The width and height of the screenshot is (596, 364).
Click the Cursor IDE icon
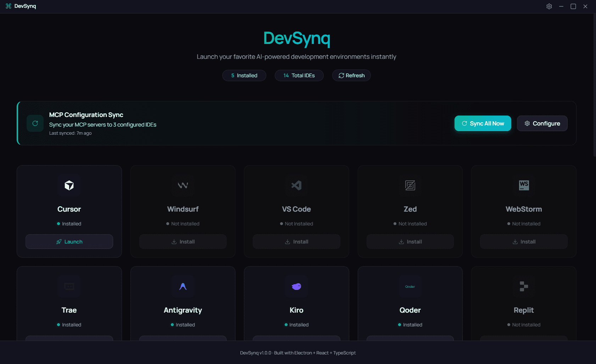point(69,185)
